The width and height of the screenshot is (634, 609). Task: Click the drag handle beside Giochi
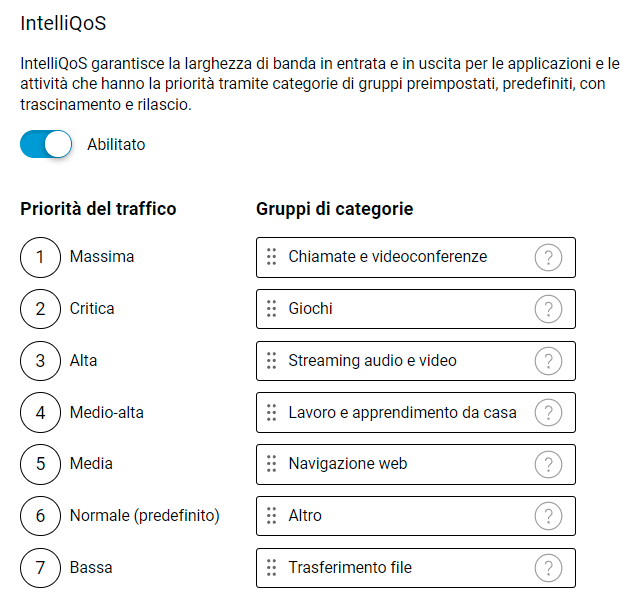271,309
